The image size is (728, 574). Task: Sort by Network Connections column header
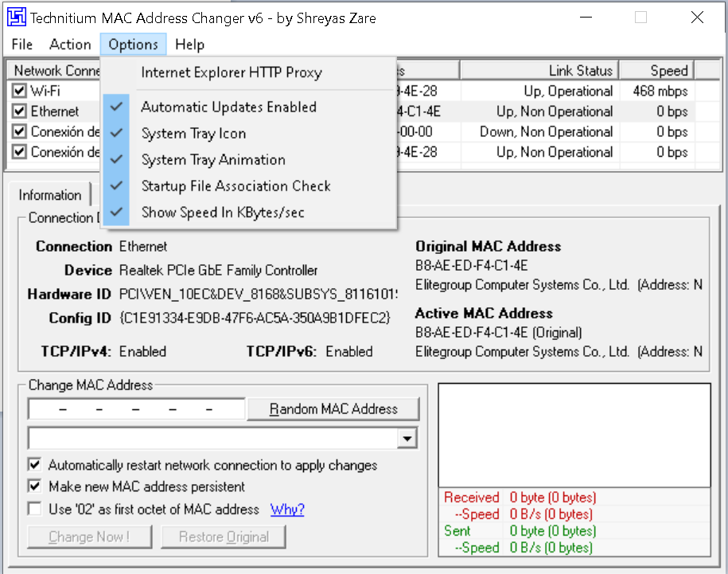pyautogui.click(x=54, y=71)
